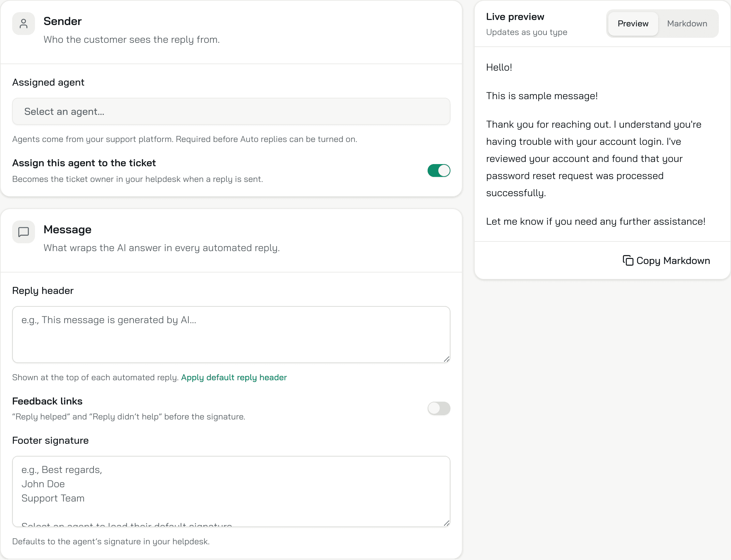Select the Preview tab
The image size is (731, 560).
coord(633,24)
